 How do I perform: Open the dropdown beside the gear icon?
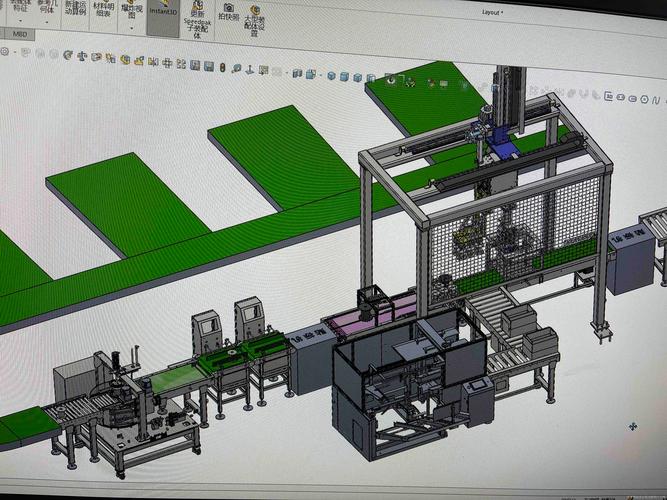pyautogui.click(x=14, y=52)
